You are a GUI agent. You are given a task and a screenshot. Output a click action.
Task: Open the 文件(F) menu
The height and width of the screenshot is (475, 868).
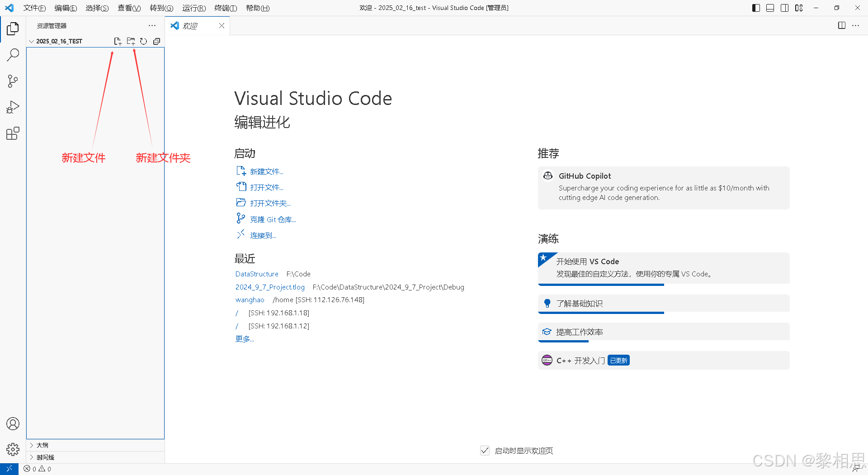click(34, 8)
